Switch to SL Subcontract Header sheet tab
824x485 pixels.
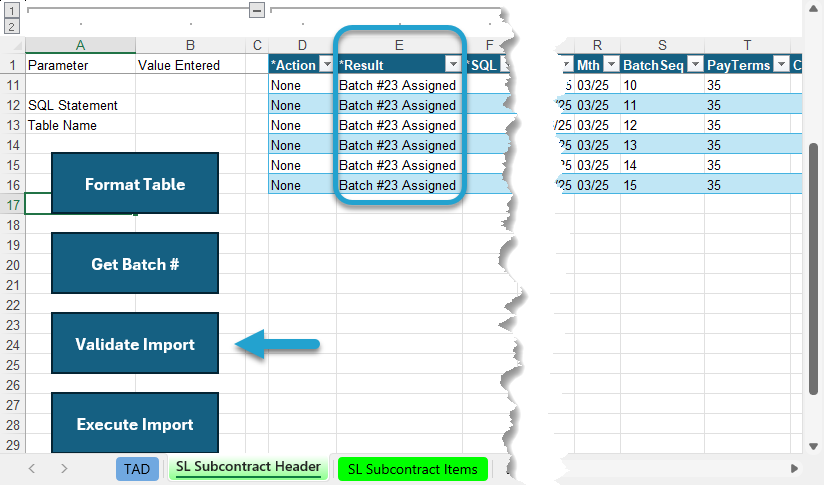(x=248, y=467)
